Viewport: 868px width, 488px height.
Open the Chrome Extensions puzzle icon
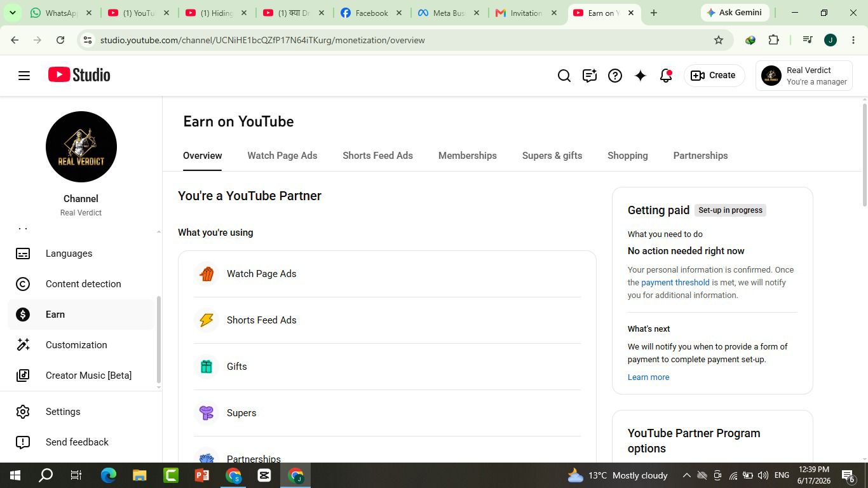click(773, 40)
